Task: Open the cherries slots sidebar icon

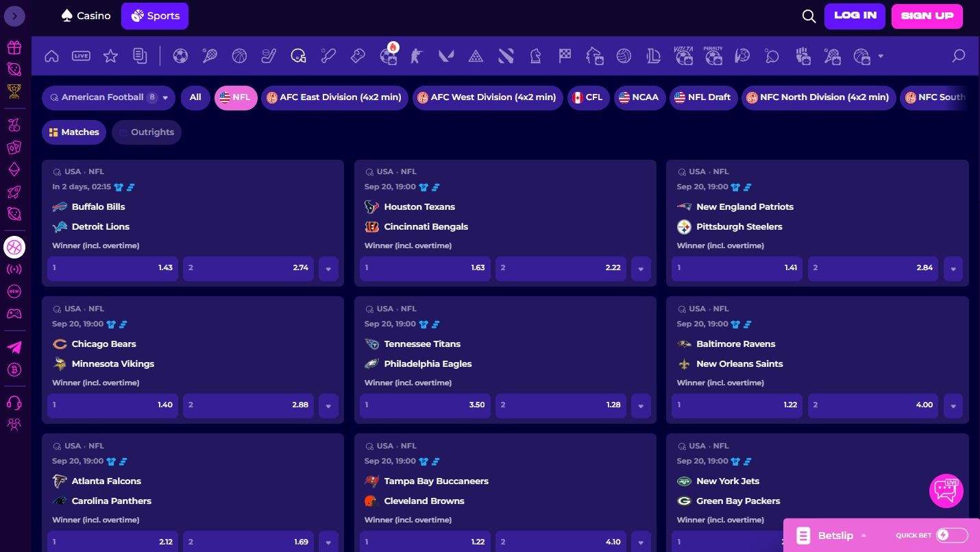Action: click(x=14, y=125)
